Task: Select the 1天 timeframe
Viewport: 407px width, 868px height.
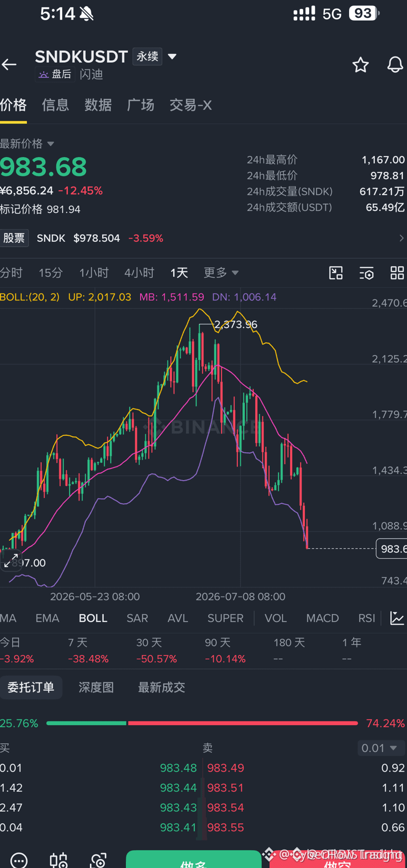Action: point(179,272)
